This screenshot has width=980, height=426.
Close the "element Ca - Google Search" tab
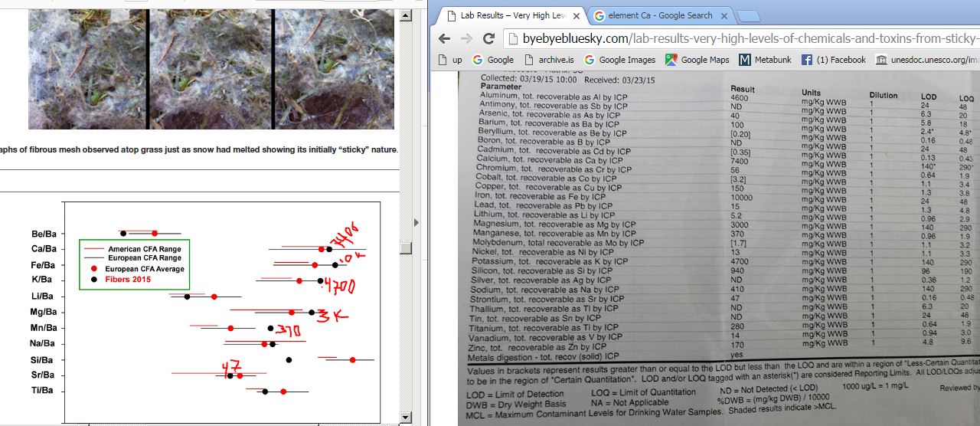[x=725, y=15]
